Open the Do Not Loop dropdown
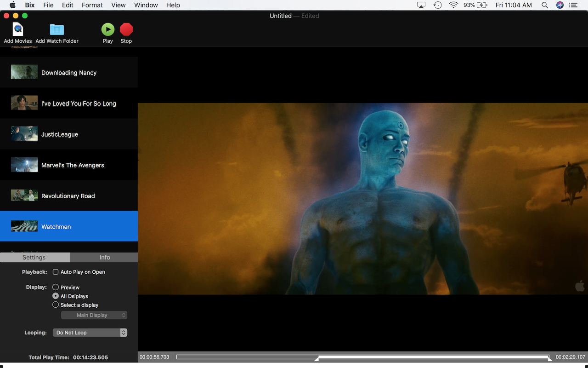 pos(90,333)
